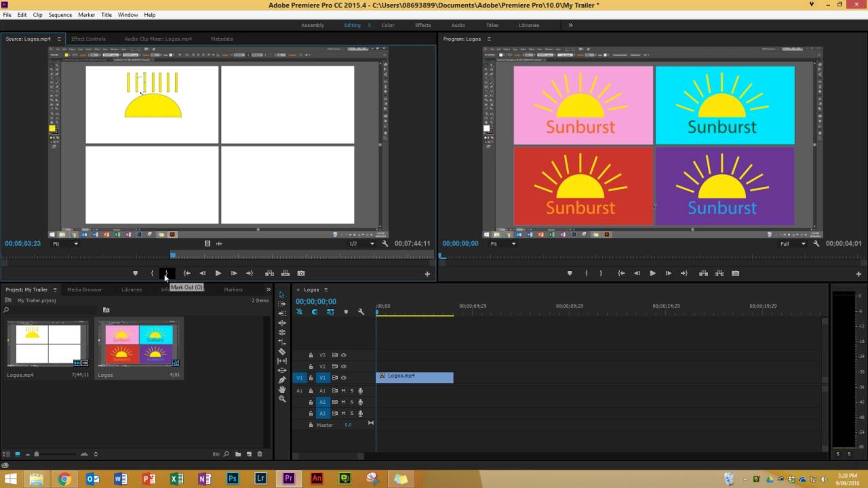Open Source monitor Fit zoom dropdown
This screenshot has width=868, height=488.
pos(66,243)
